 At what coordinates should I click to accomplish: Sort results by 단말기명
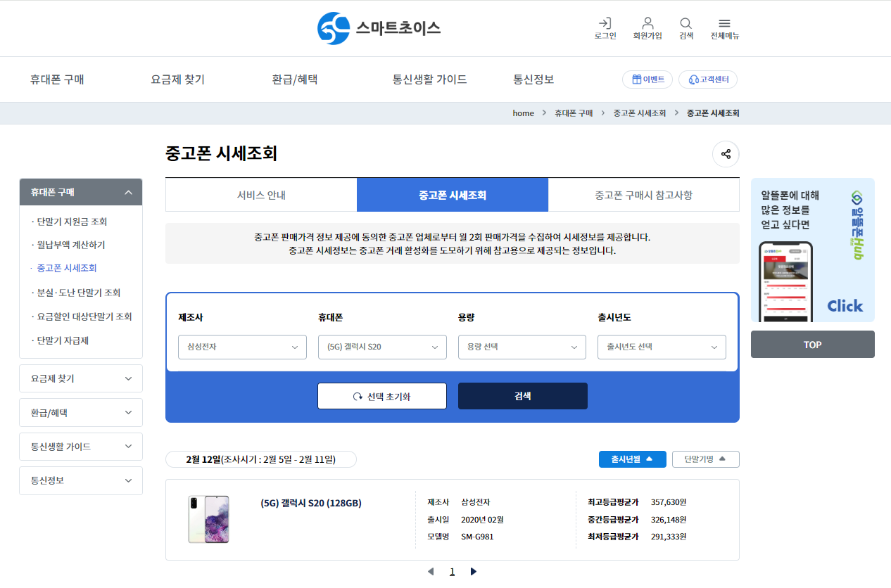pyautogui.click(x=705, y=459)
